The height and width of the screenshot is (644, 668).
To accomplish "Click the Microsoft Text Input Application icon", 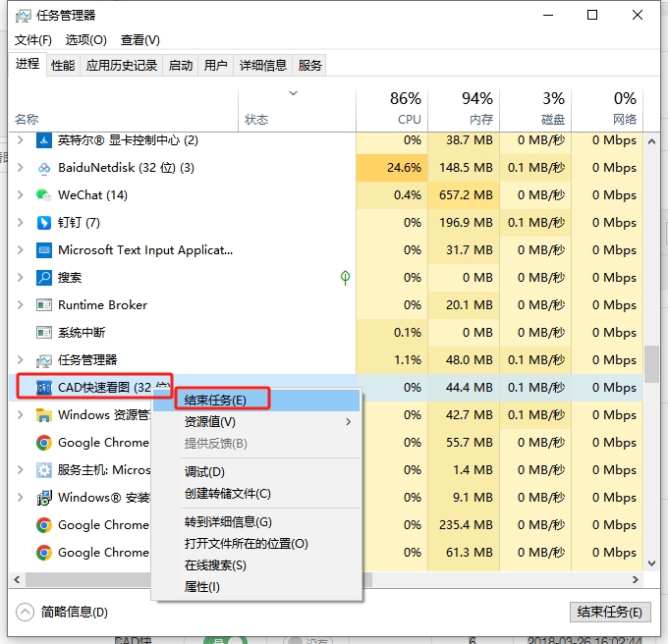I will pyautogui.click(x=44, y=250).
